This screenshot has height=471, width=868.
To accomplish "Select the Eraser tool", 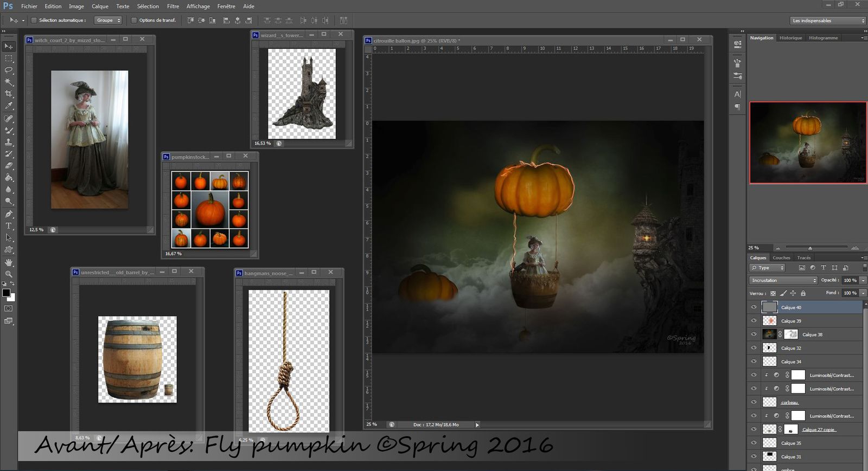I will [x=9, y=166].
